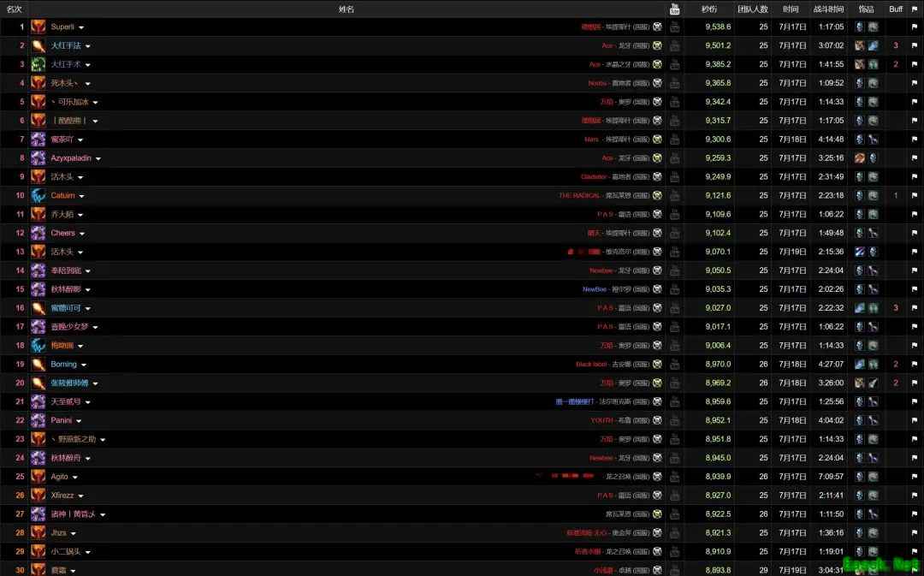Viewport: 924px width, 576px height.
Task: Open the dropdown arrow beside Azyxpaladin
Action: point(98,159)
